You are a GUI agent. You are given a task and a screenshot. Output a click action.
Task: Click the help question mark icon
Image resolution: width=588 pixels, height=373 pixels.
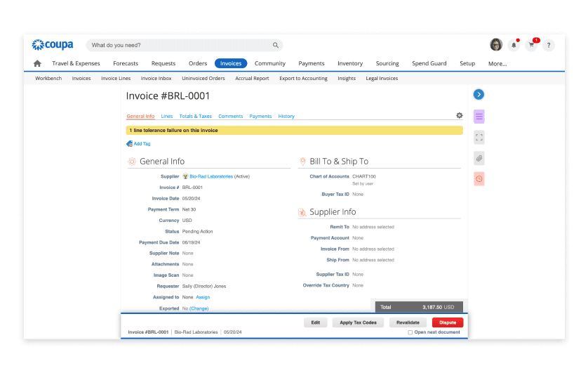pos(549,45)
